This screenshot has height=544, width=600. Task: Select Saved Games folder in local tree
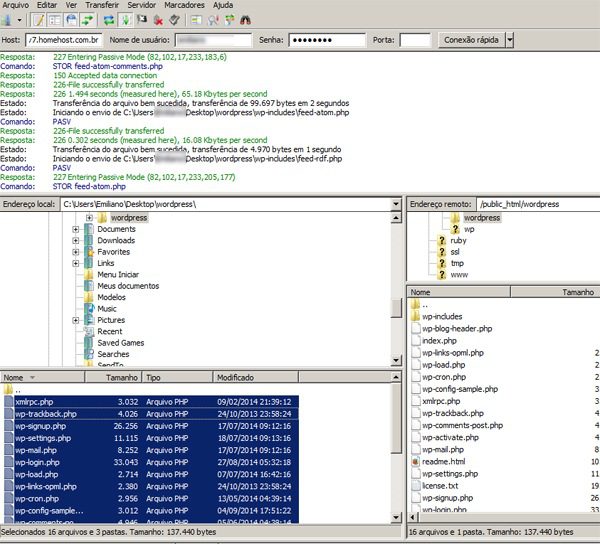121,343
